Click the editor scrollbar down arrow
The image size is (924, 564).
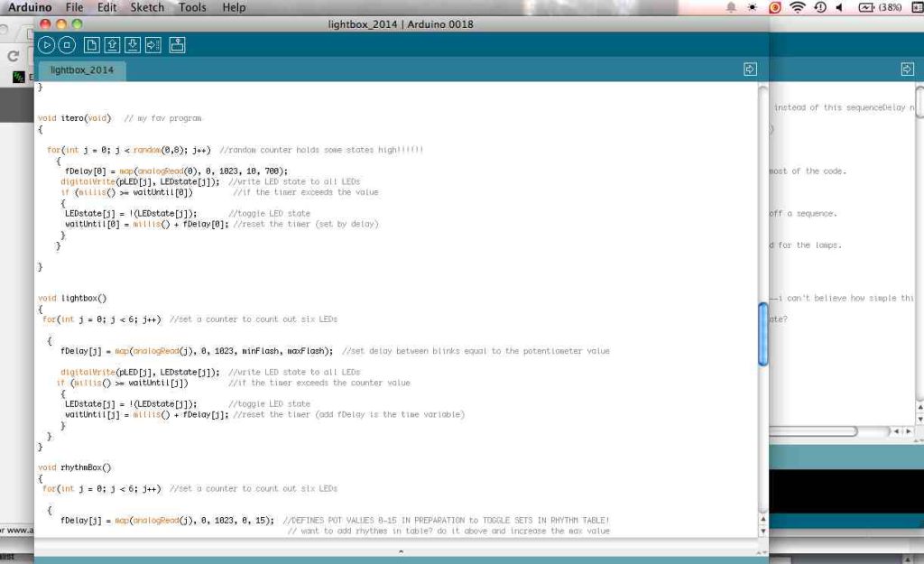763,531
